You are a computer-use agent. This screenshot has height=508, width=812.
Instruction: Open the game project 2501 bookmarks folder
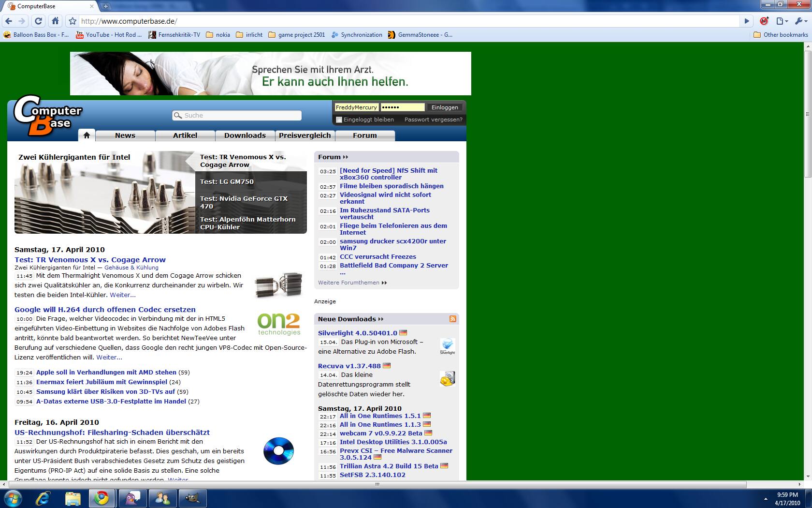pyautogui.click(x=297, y=35)
